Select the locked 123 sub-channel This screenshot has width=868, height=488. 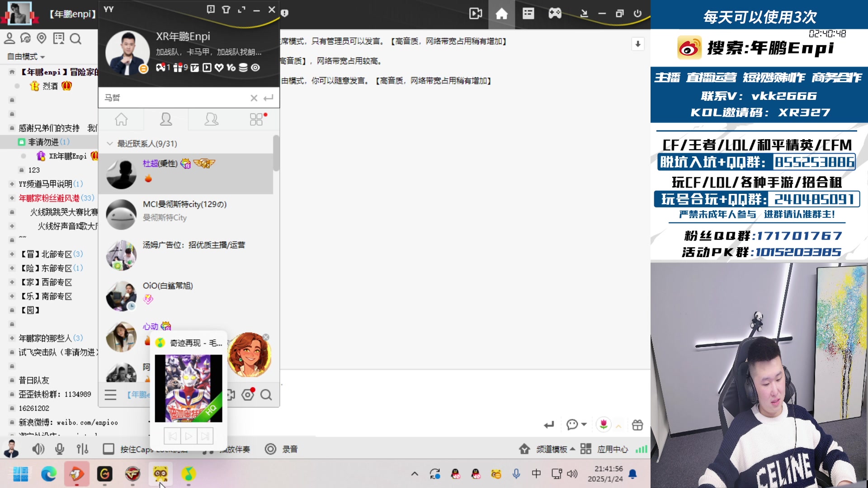pos(34,170)
